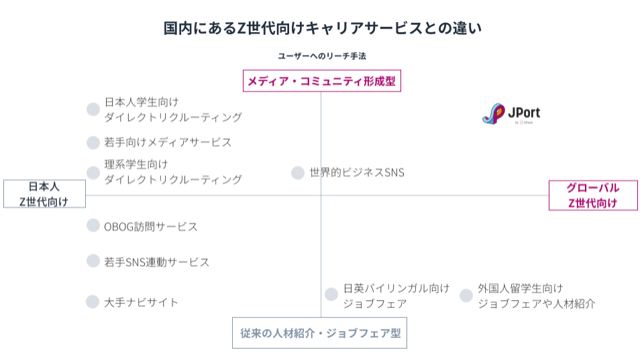Click the dot next to 若手向けメディアサービス
Screen dimensions: 644x362
tap(93, 142)
